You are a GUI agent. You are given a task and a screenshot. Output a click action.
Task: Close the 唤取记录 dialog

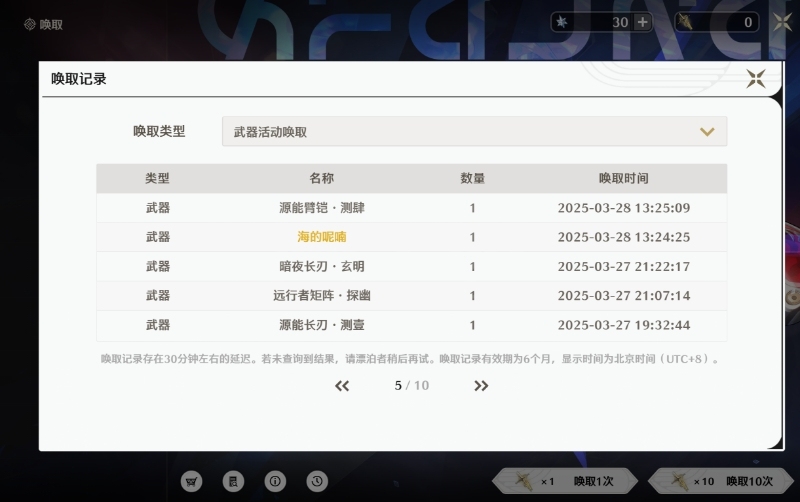pyautogui.click(x=756, y=79)
